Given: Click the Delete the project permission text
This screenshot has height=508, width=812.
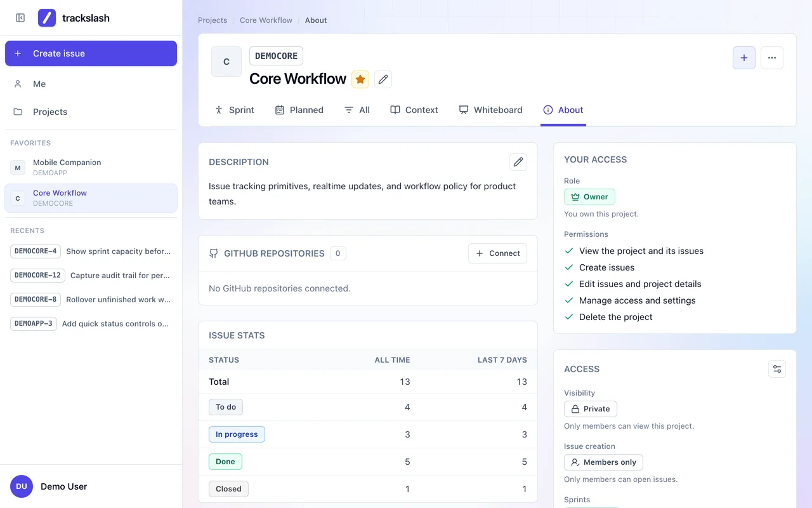Looking at the screenshot, I should click(x=616, y=317).
